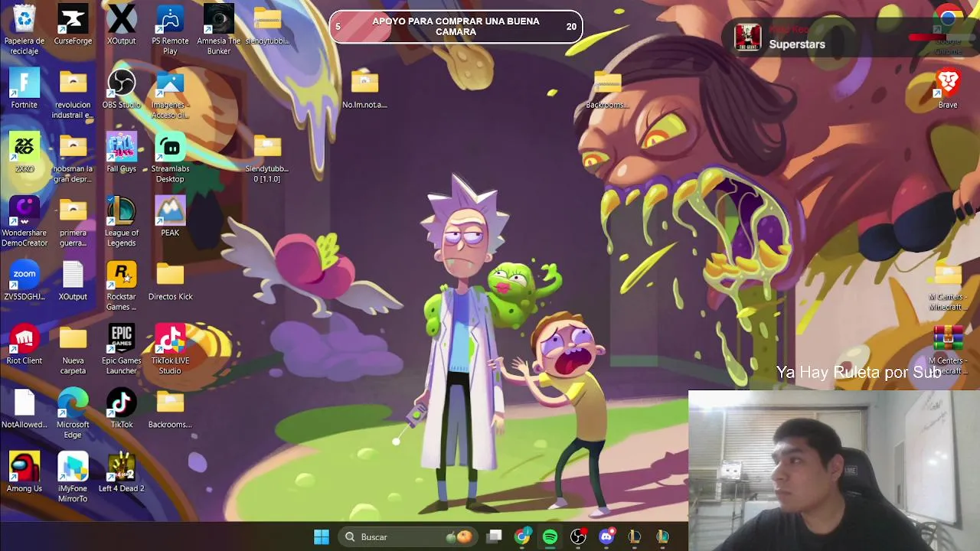Switch to OBS Studio in the taskbar
The height and width of the screenshot is (551, 980).
tap(578, 537)
